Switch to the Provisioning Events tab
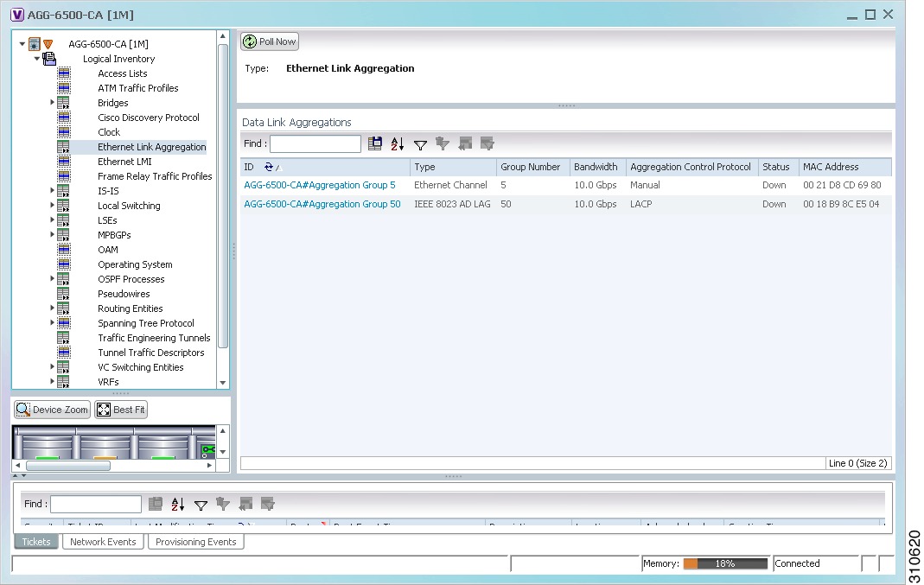This screenshot has width=924, height=585. pos(195,542)
